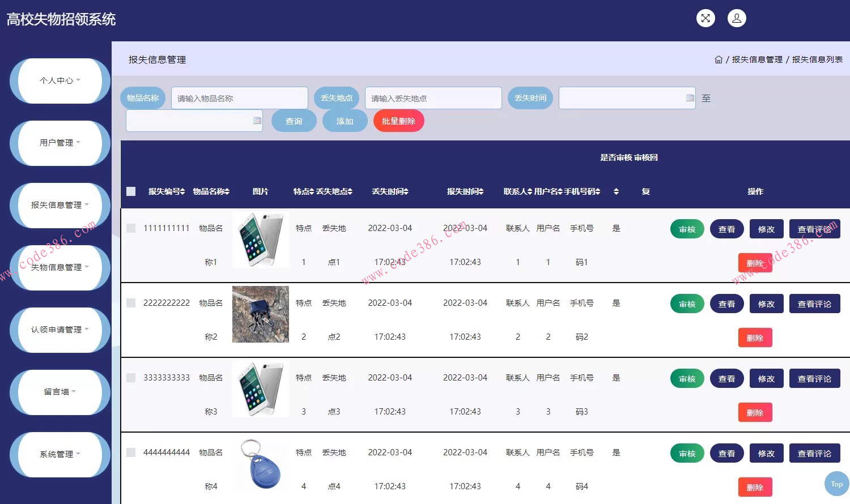Screen dimensions: 850x504
Task: Click the 请输入物品名称 input field
Action: pyautogui.click(x=239, y=97)
